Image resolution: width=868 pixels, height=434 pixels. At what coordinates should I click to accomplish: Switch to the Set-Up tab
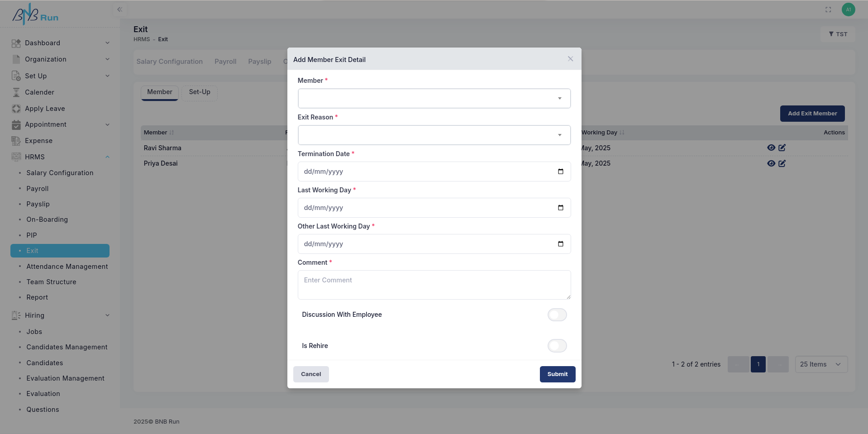200,92
